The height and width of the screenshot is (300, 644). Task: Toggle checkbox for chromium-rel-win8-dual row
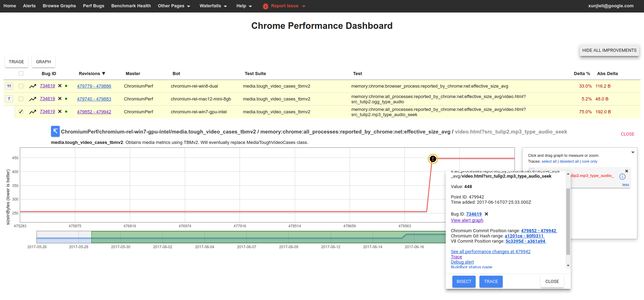[21, 86]
